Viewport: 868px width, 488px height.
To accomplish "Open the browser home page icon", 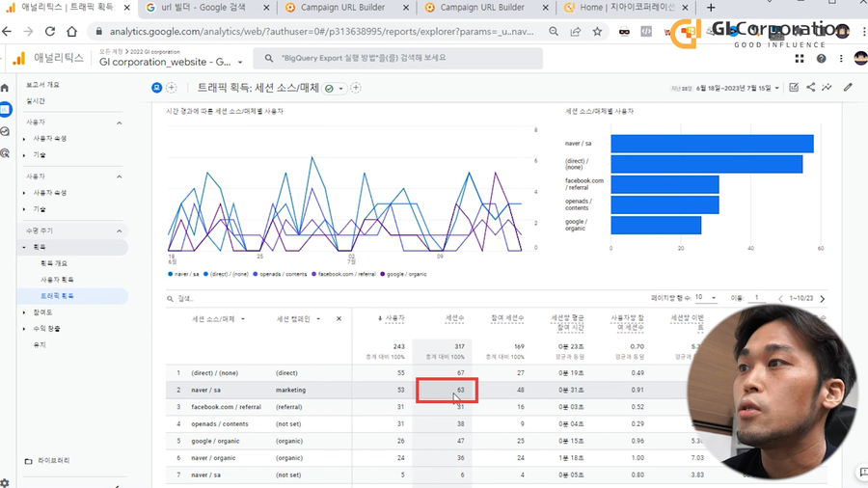I will [72, 32].
